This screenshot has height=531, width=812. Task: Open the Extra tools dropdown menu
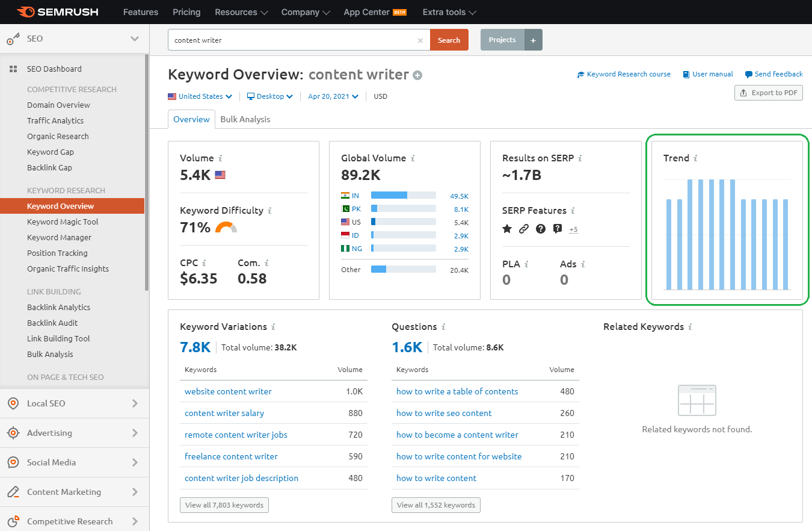[449, 12]
